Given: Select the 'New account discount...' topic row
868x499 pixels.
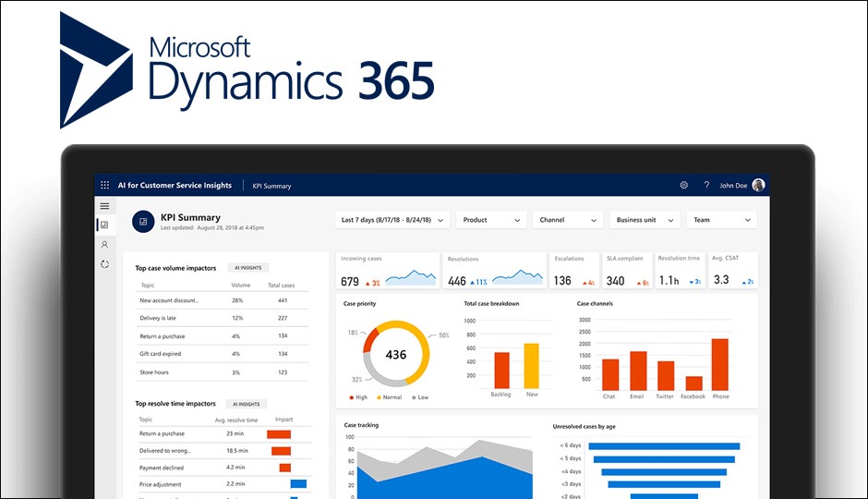Looking at the screenshot, I should pyautogui.click(x=222, y=300).
